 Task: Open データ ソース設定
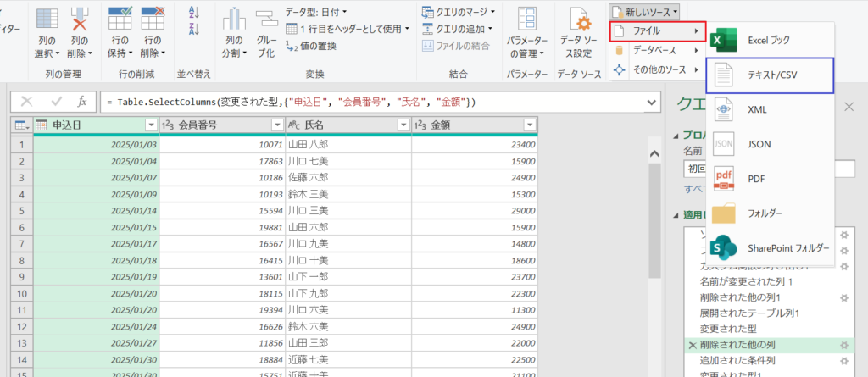pos(579,33)
